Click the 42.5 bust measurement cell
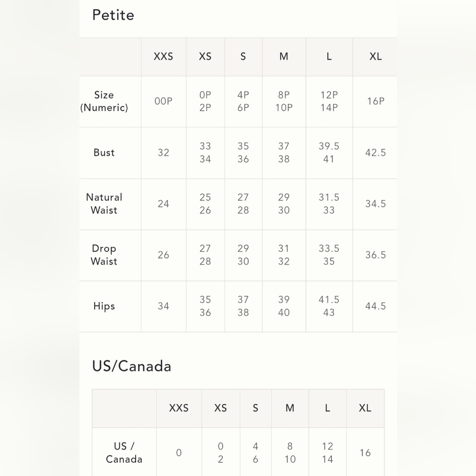 (x=376, y=153)
